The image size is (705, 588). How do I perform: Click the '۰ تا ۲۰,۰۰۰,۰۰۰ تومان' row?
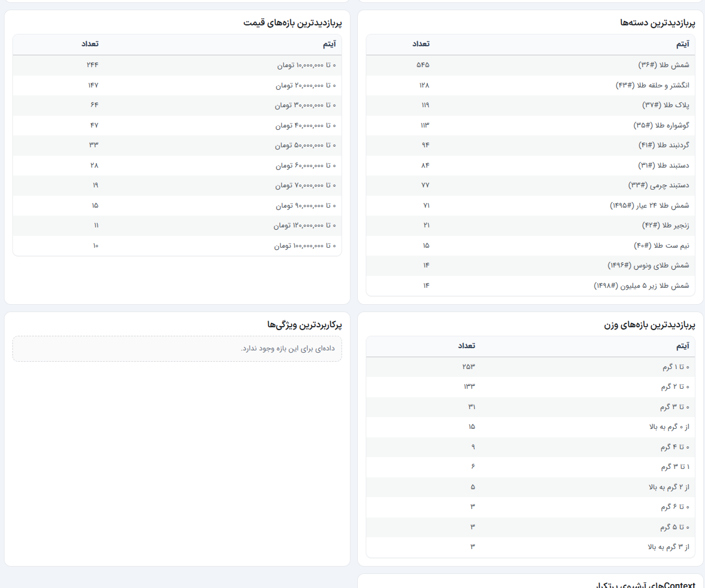177,85
